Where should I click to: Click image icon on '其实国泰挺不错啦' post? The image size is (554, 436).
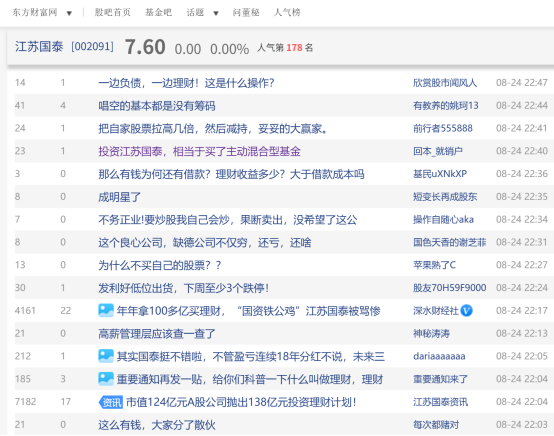[x=106, y=356]
